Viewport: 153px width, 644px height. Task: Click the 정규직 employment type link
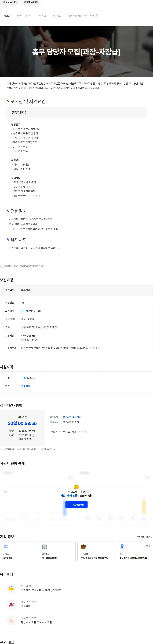[24, 311]
